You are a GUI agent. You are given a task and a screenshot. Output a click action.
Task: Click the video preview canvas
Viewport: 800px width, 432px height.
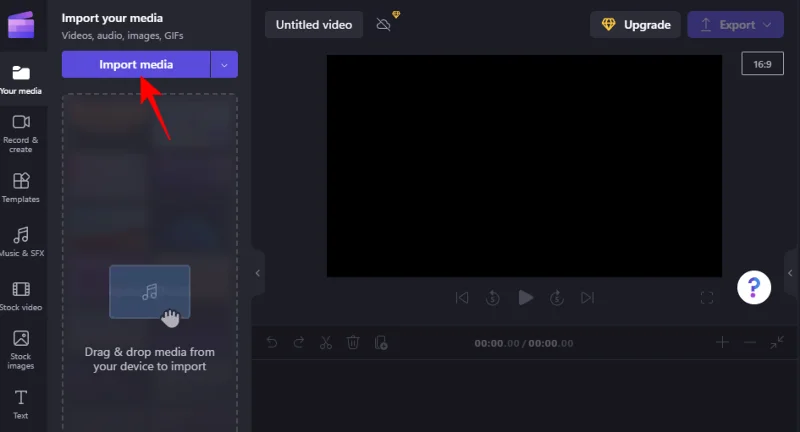(524, 166)
